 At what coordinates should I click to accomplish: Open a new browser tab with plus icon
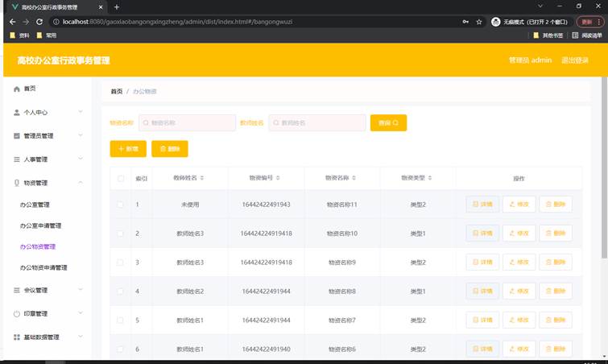pyautogui.click(x=117, y=7)
